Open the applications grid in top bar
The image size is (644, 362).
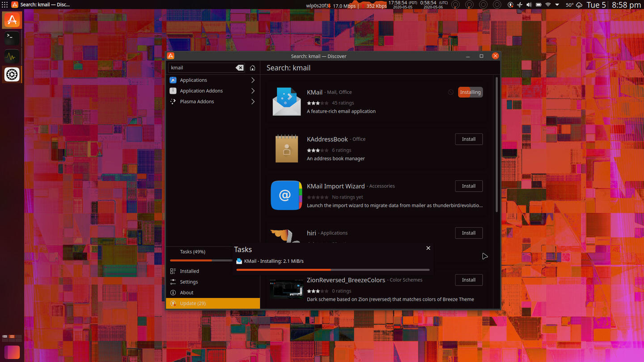5,5
